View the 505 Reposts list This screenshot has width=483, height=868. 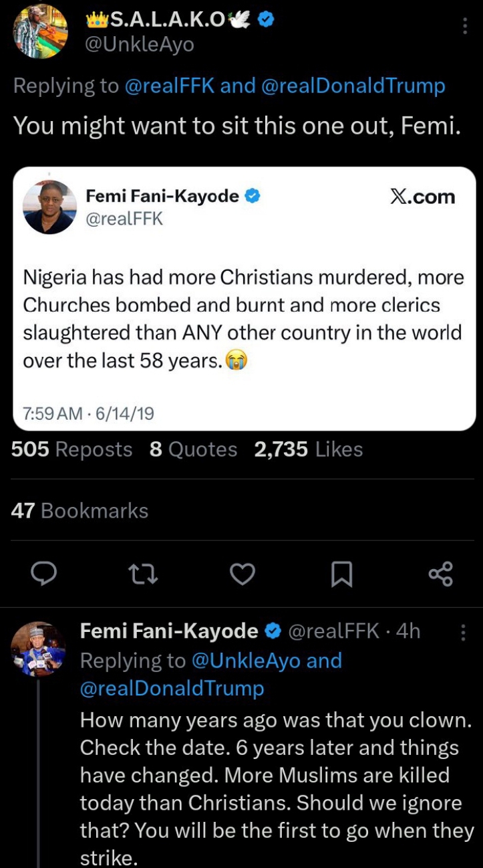click(x=72, y=449)
